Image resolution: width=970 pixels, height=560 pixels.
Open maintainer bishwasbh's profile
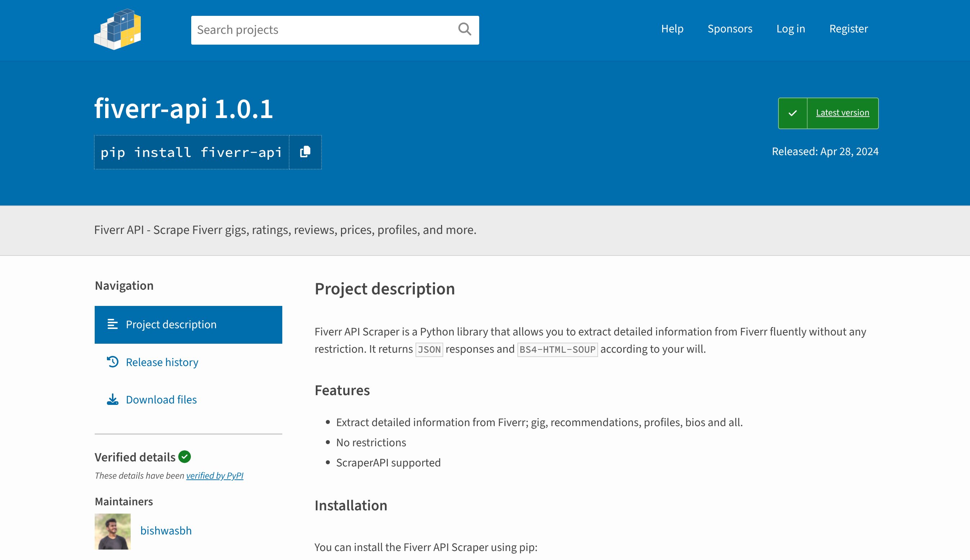[x=166, y=530]
